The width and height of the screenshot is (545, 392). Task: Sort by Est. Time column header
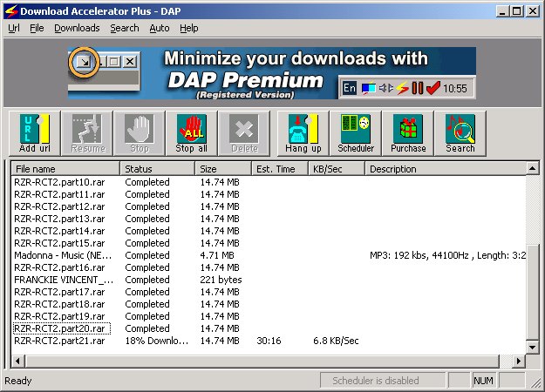280,169
